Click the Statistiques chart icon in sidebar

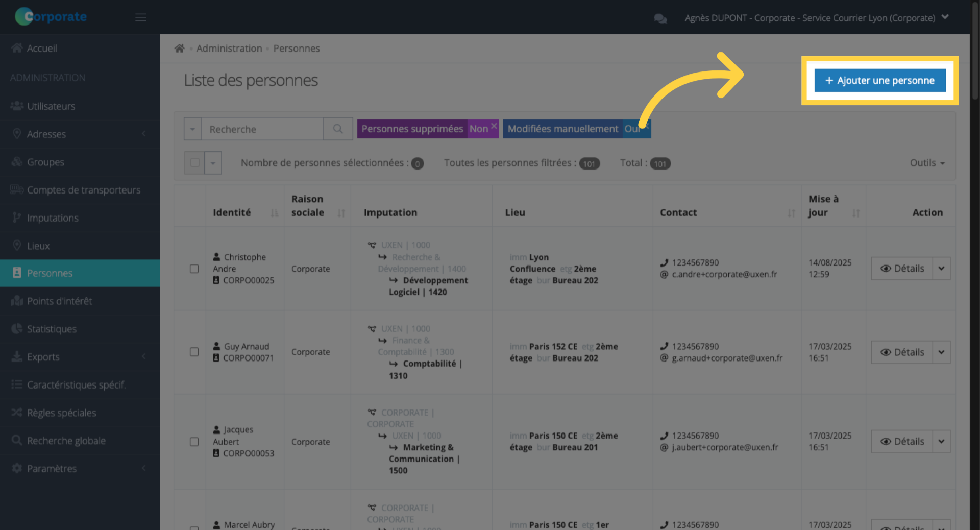tap(17, 329)
